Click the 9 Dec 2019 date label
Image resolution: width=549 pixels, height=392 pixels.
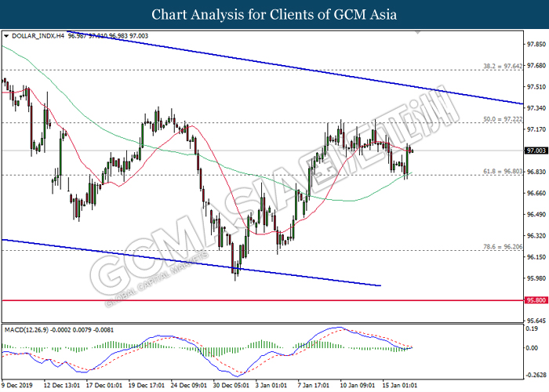(x=17, y=385)
